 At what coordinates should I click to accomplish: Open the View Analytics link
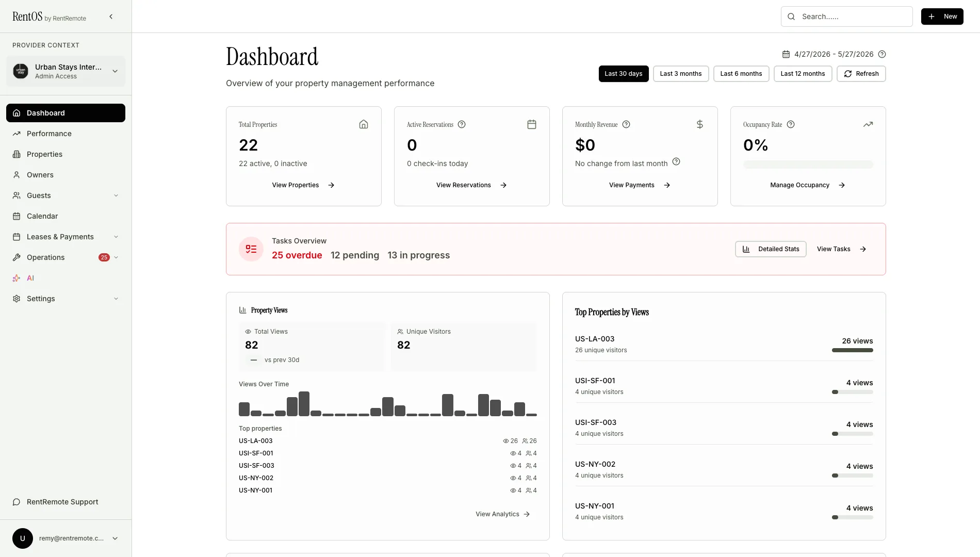click(x=503, y=514)
